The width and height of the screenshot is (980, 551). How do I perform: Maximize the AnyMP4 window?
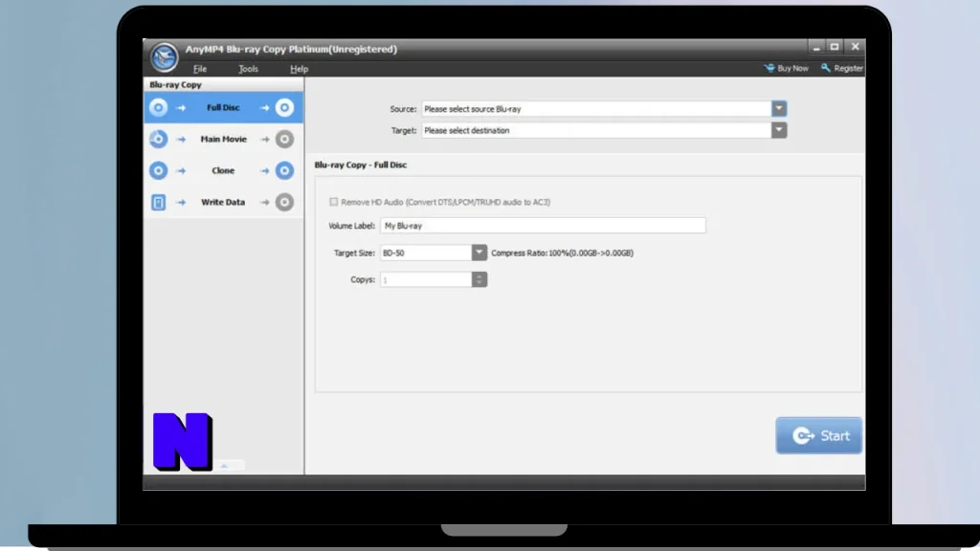tap(835, 47)
